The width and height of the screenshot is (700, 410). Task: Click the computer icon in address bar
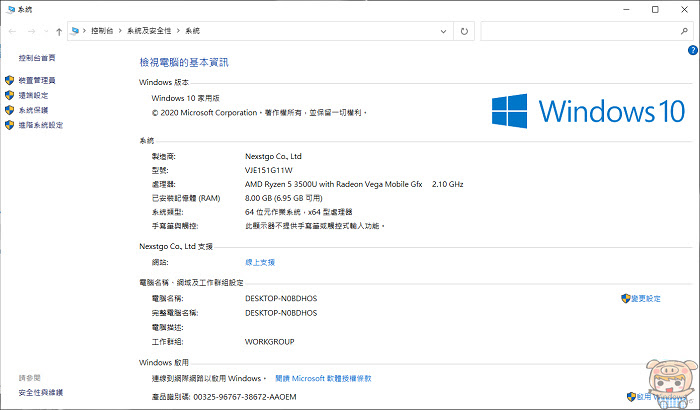pos(75,31)
